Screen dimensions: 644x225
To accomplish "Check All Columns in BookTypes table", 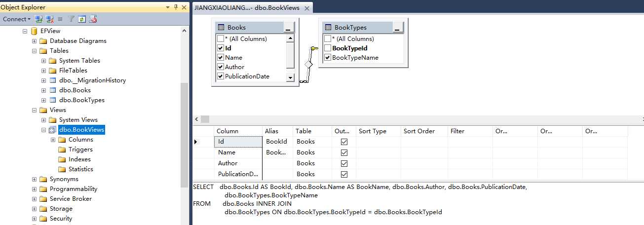I will 328,38.
